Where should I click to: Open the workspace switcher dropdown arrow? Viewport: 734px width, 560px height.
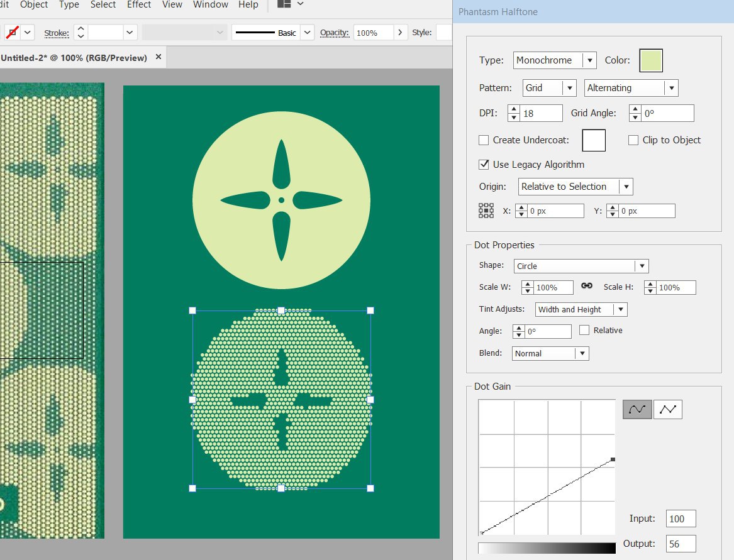coord(301,4)
